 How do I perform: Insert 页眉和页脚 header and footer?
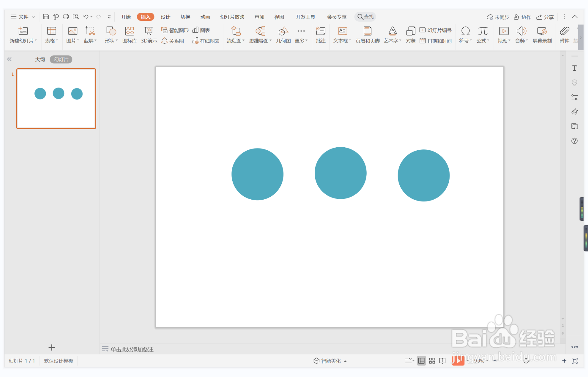[367, 35]
